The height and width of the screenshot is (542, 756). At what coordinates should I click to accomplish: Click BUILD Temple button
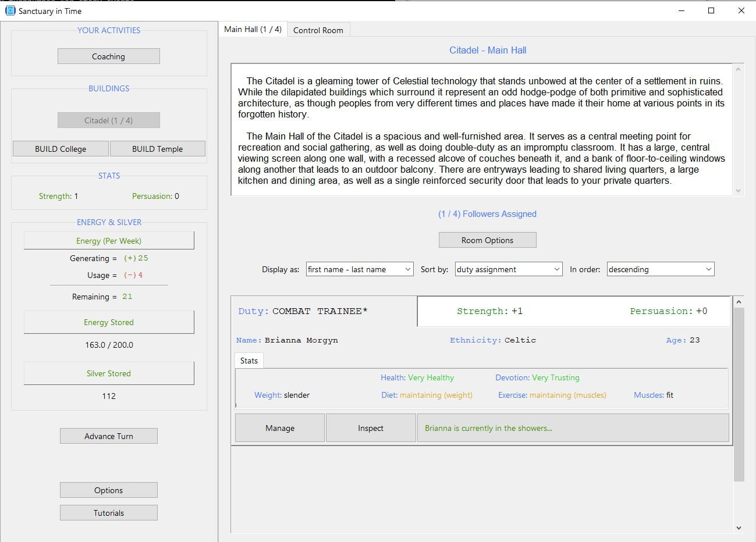click(157, 149)
